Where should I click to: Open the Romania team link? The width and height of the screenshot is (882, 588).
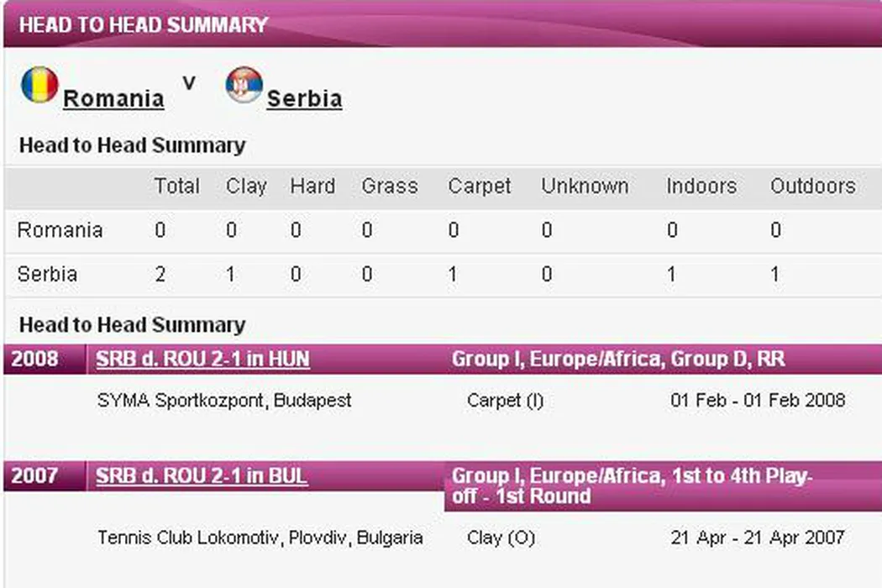[113, 99]
